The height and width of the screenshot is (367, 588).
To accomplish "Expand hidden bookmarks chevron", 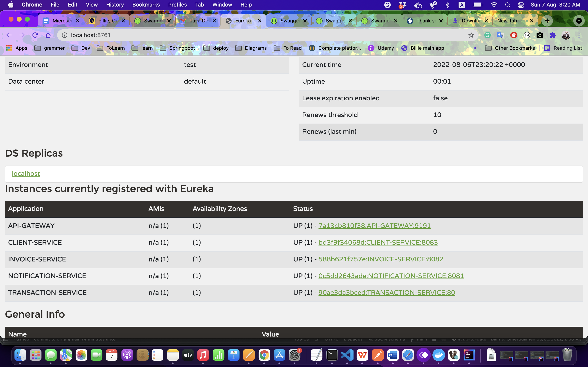I will (475, 48).
